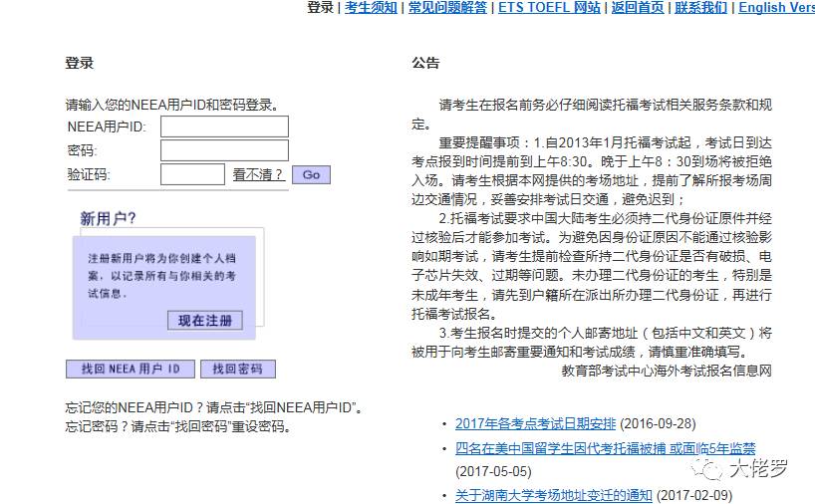
Task: Click the 现在注册 register button
Action: click(205, 321)
